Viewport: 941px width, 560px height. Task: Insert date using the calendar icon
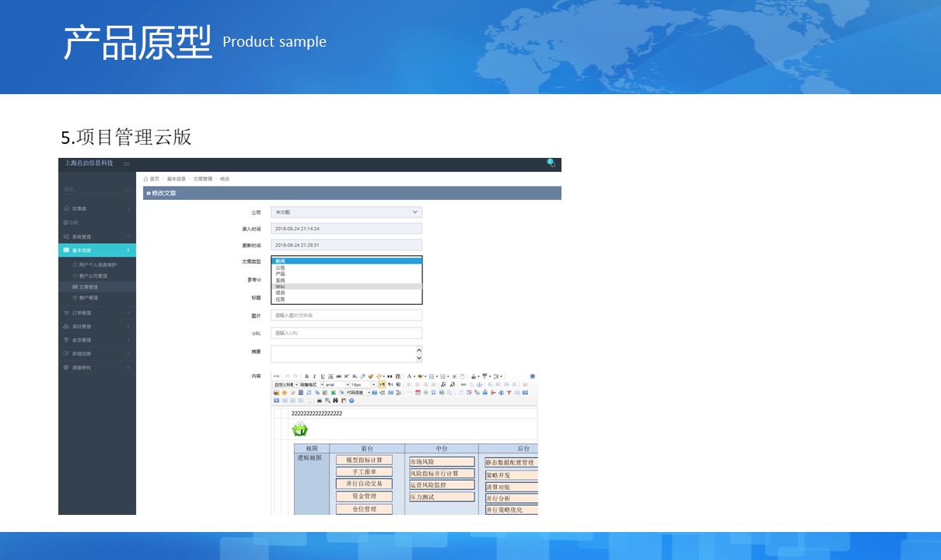417,393
